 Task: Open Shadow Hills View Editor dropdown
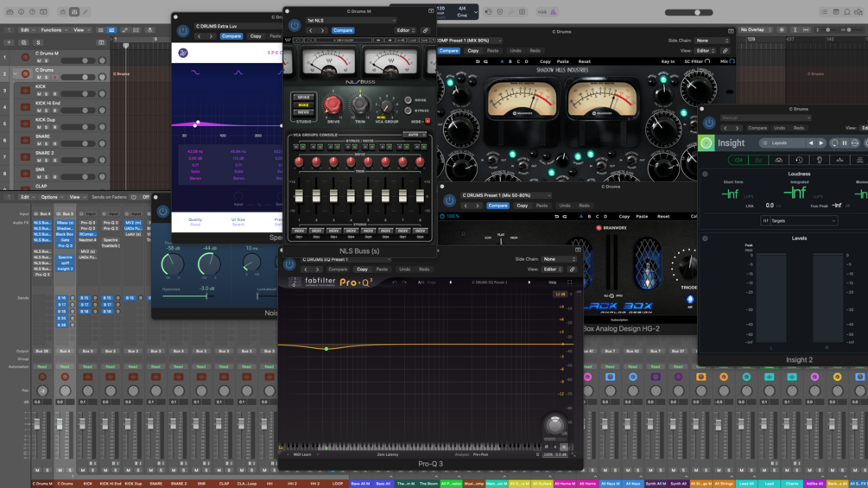pos(706,50)
